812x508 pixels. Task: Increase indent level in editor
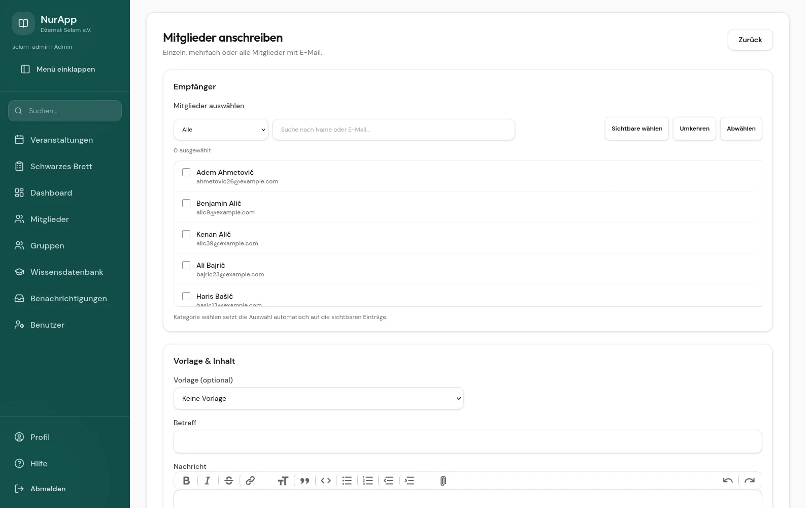click(x=410, y=481)
